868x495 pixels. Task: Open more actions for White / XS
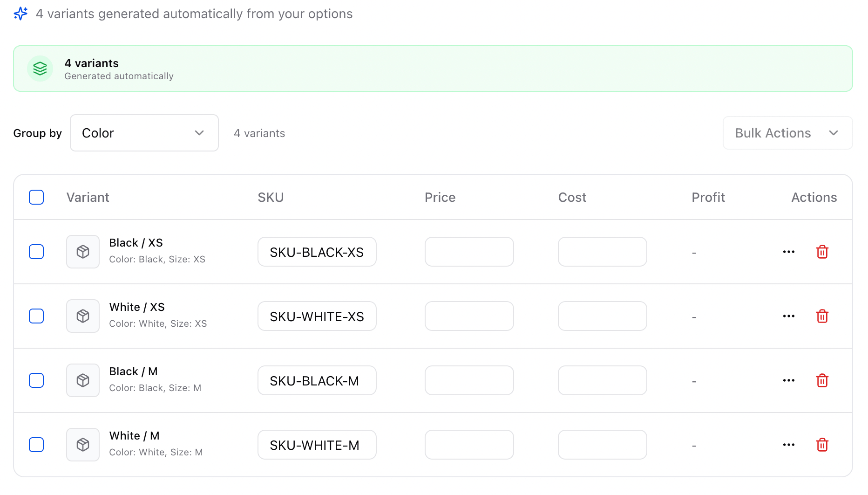click(x=789, y=316)
